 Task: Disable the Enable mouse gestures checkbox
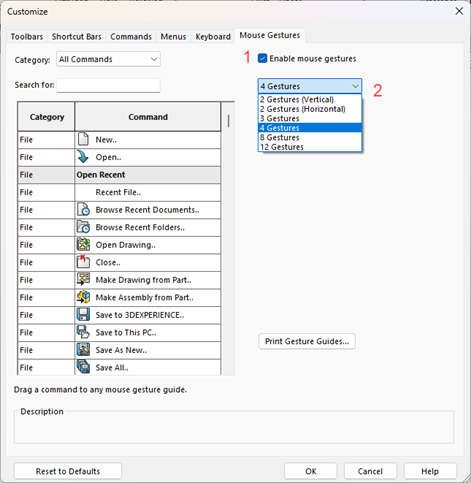[262, 59]
